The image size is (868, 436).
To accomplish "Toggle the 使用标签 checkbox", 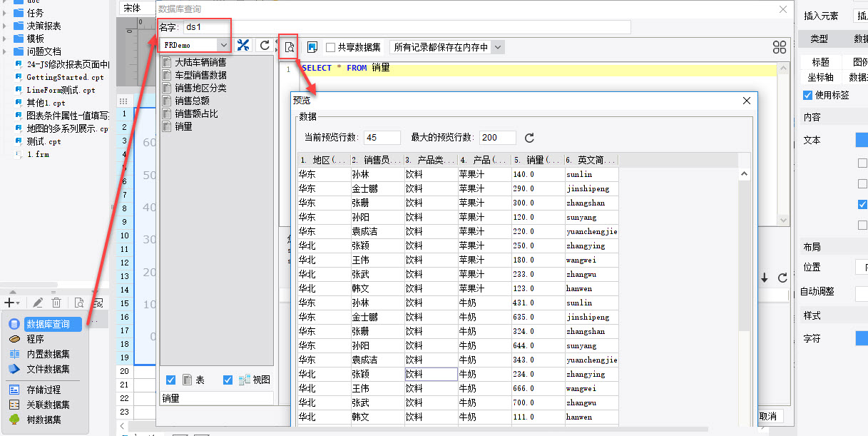I will 807,95.
